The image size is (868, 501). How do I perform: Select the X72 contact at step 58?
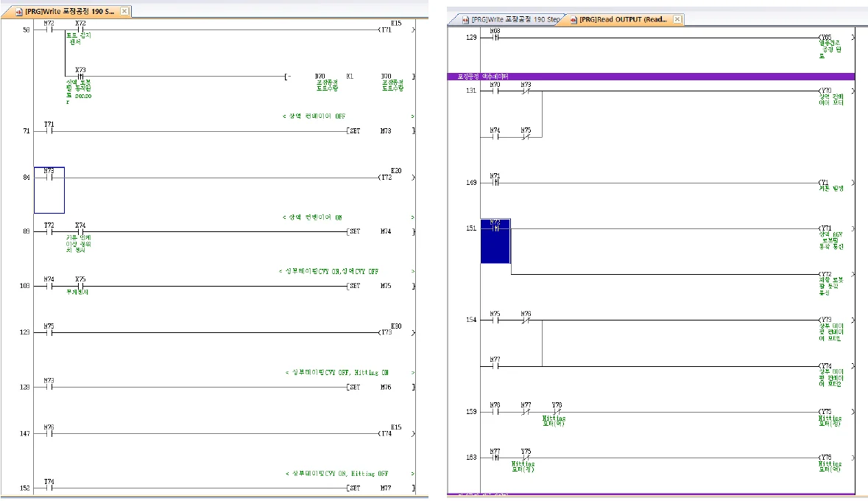point(80,30)
